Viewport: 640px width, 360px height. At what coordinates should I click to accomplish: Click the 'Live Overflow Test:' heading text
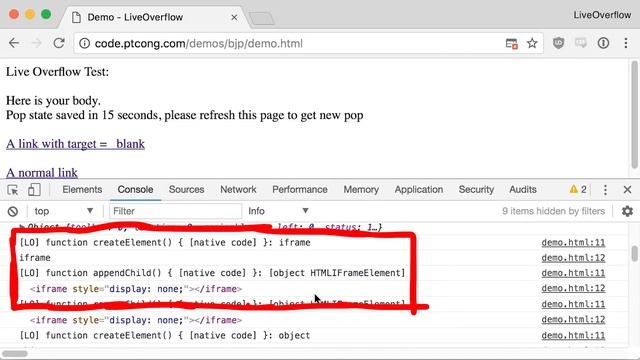[58, 72]
